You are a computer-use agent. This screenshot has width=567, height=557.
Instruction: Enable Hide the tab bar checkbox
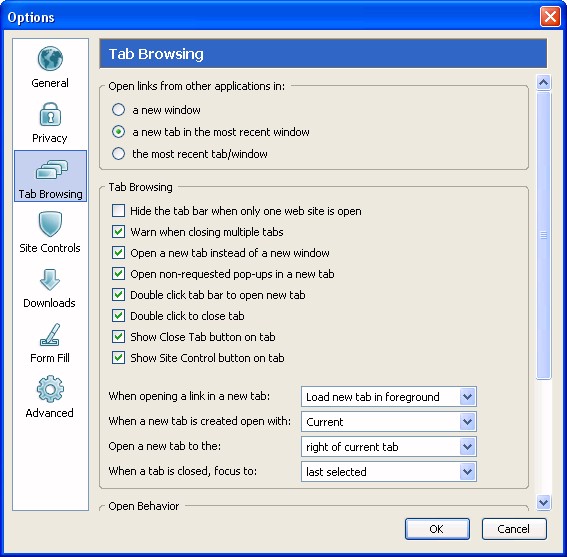pyautogui.click(x=118, y=211)
